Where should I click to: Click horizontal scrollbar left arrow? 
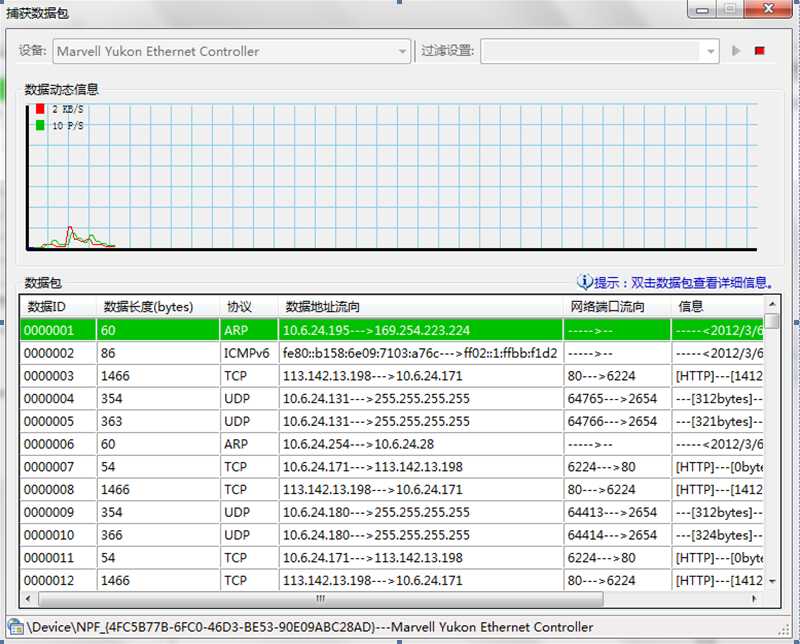coord(28,599)
